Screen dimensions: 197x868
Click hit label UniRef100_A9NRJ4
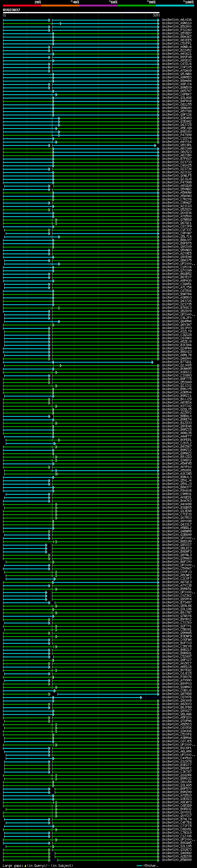coord(177,47)
